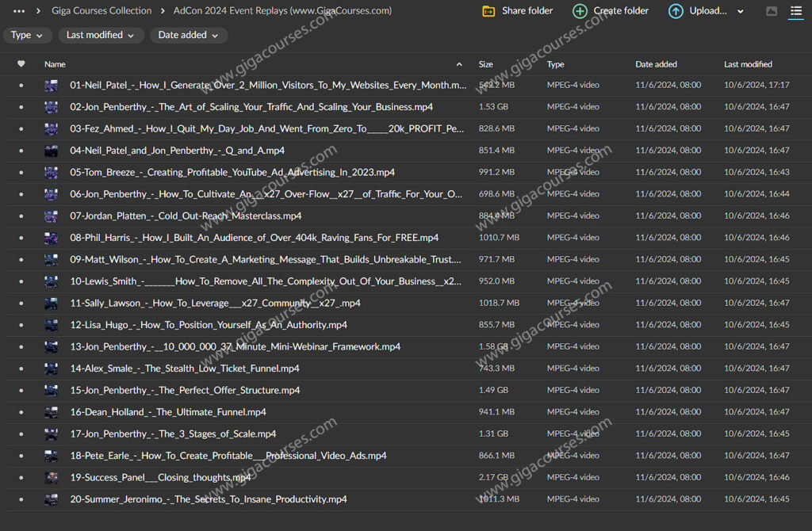Sort files by Name column header
Viewport: 812px width, 531px height.
point(56,64)
